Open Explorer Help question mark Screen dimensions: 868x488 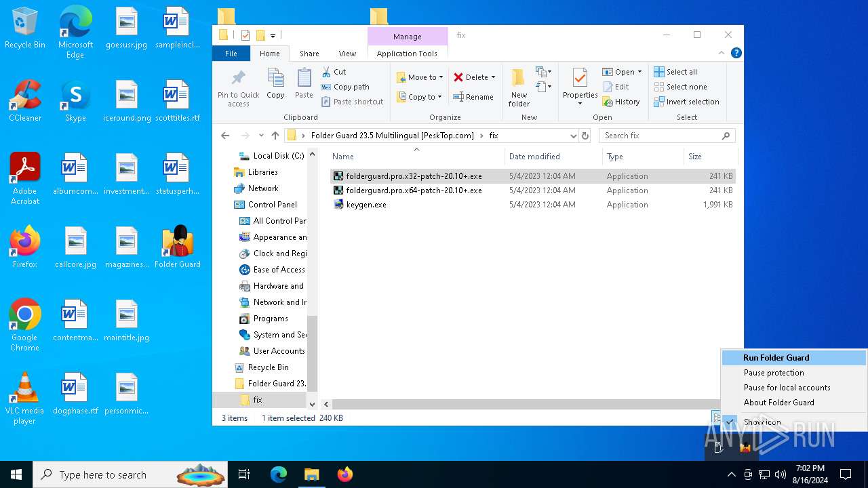pos(736,53)
